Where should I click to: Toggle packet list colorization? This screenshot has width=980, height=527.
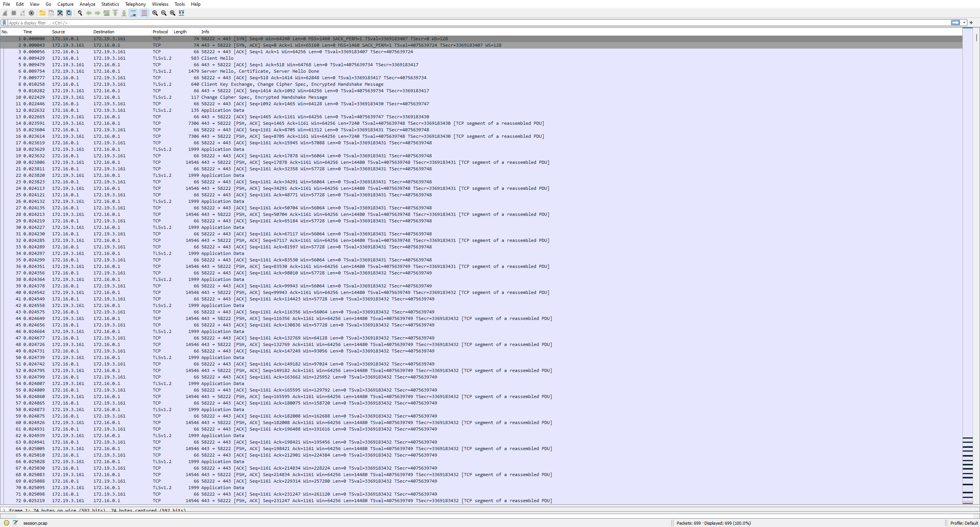pyautogui.click(x=144, y=13)
